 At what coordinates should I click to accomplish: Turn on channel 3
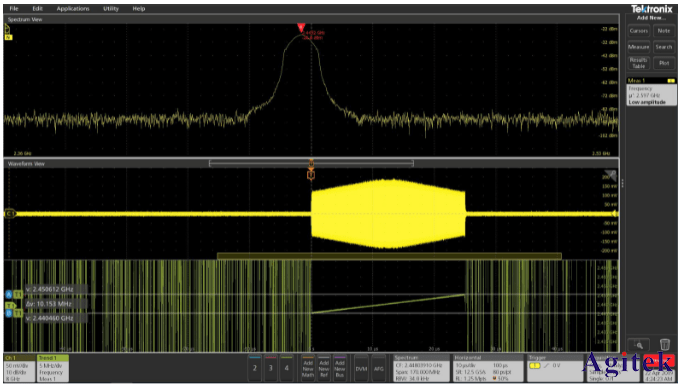pyautogui.click(x=271, y=368)
